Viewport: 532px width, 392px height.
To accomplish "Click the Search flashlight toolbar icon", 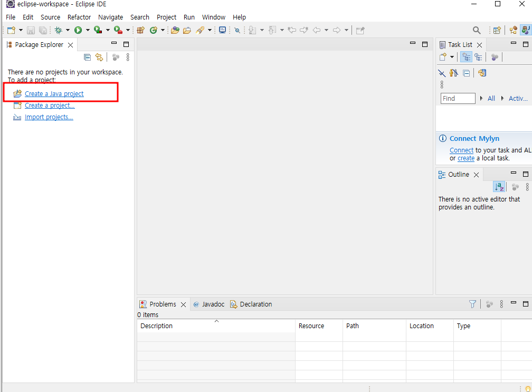I will [200, 30].
